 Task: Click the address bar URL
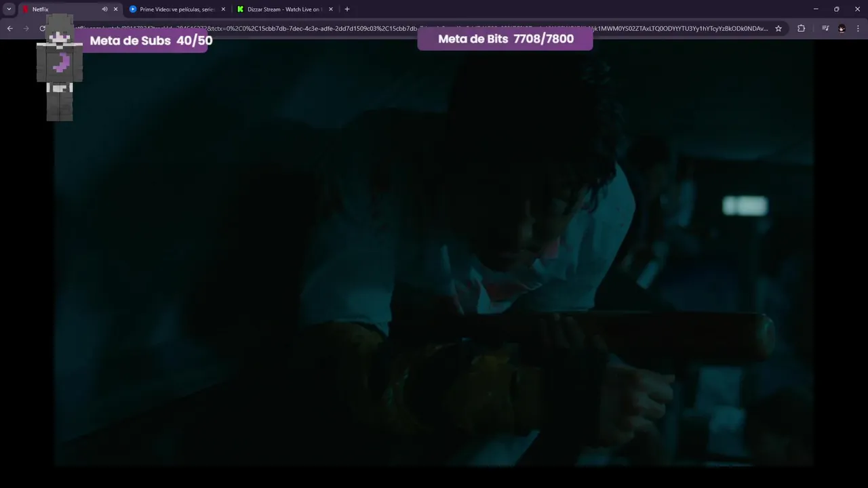click(420, 28)
